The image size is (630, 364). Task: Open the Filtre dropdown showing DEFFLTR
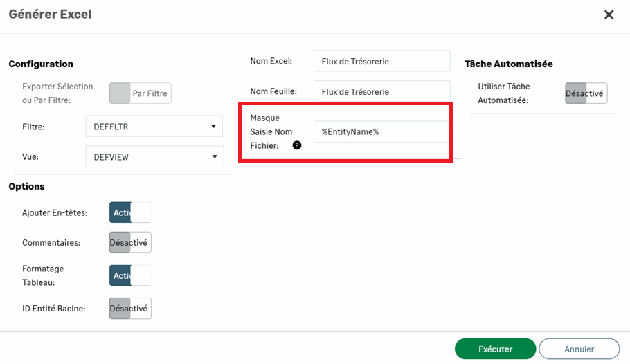click(x=154, y=126)
